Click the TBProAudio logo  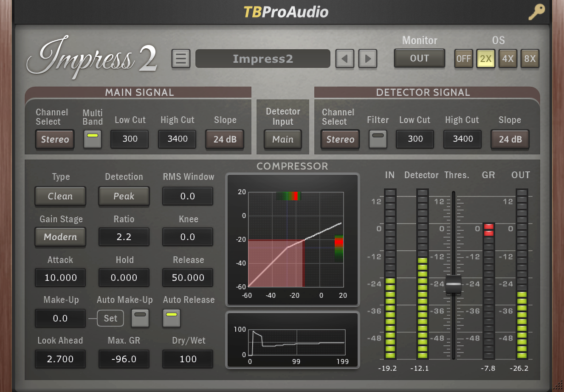click(x=286, y=12)
